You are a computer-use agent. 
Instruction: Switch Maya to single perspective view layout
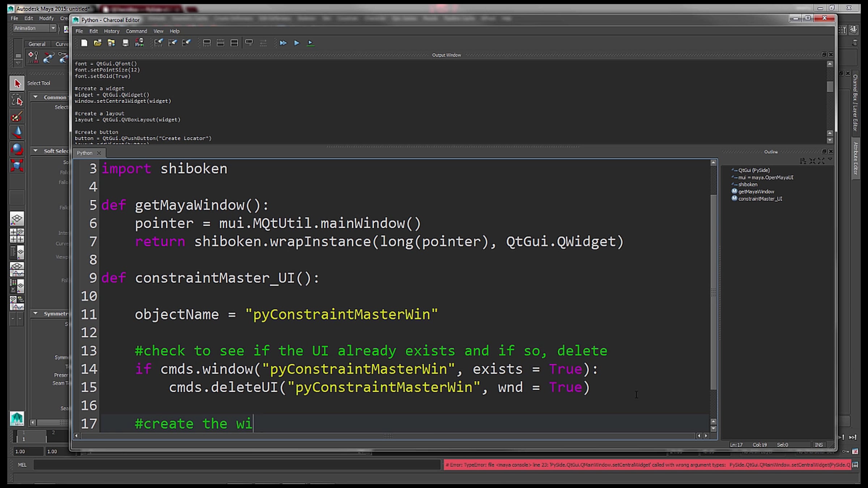(17, 219)
